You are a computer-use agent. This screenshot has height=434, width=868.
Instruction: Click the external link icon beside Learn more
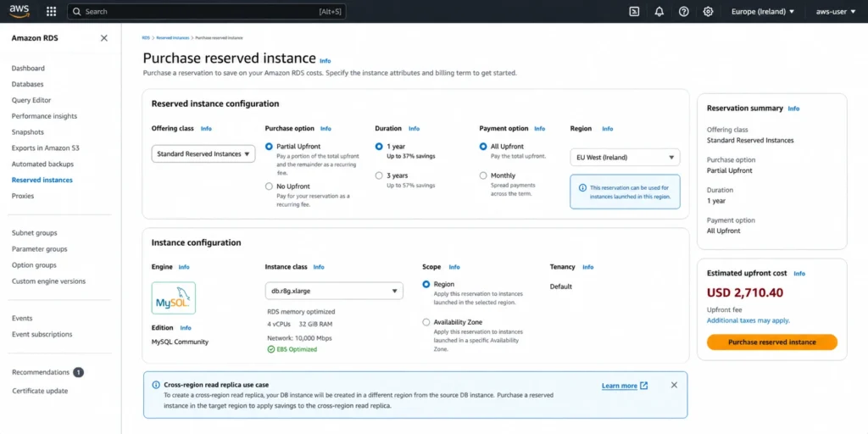(644, 386)
